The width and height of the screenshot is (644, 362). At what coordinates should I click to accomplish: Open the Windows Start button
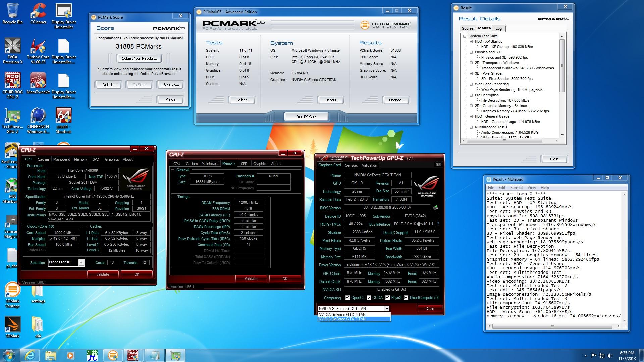click(9, 355)
